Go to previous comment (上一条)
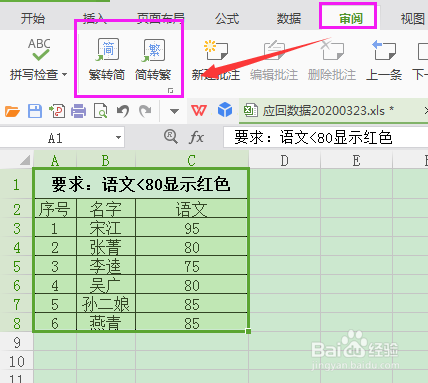The image size is (428, 383). (x=384, y=60)
